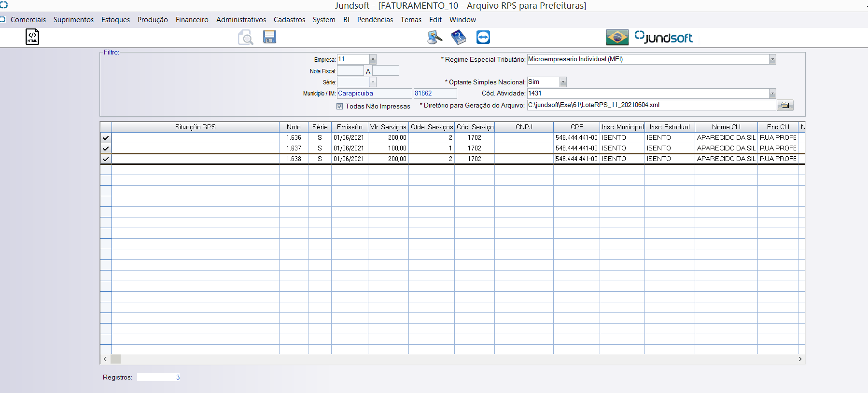Viewport: 868px width, 393px height.
Task: Click the CPF cell in nota 1.638 row
Action: 576,159
